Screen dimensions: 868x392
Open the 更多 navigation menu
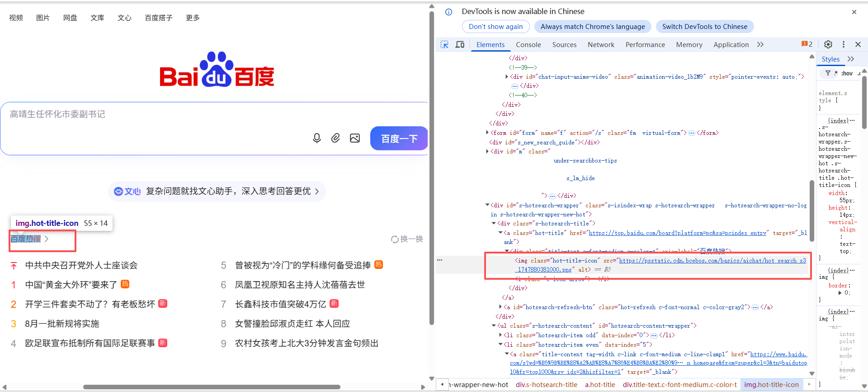[193, 18]
